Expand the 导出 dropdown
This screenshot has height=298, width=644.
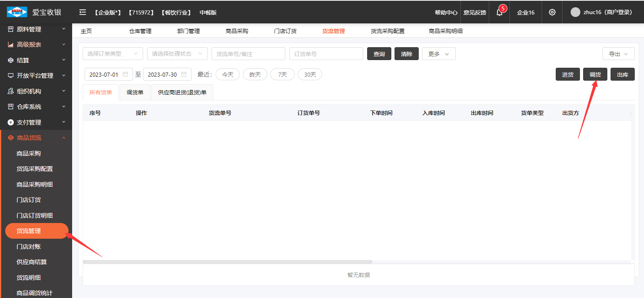(x=618, y=54)
